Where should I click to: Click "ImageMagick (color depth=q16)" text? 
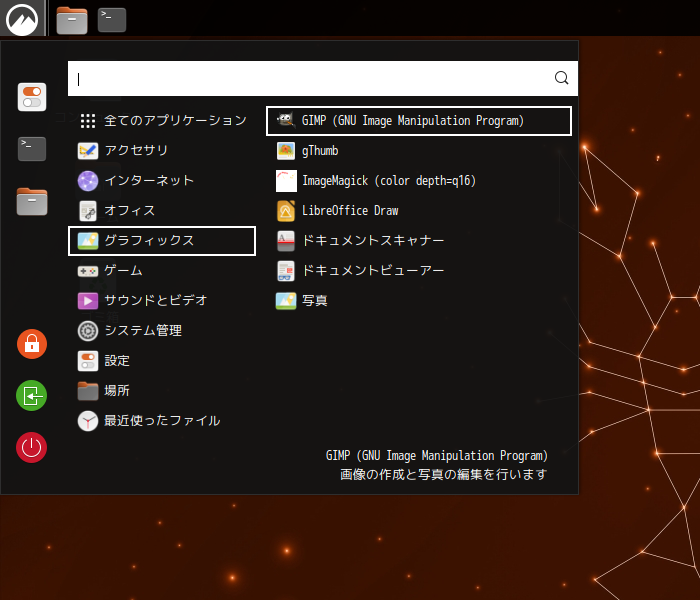point(389,181)
